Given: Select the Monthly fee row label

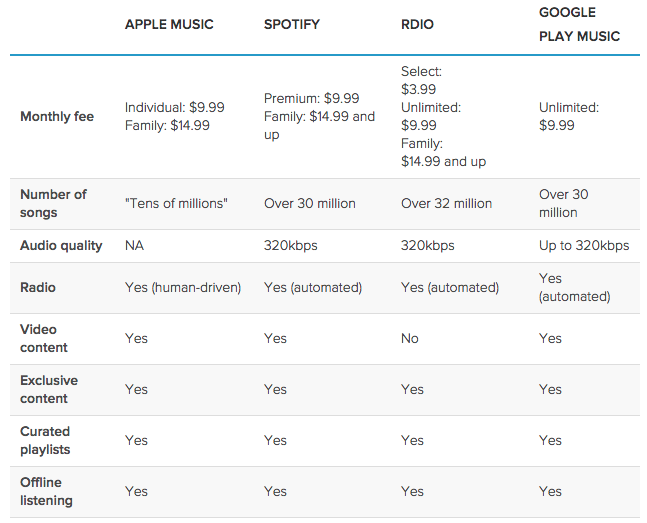Looking at the screenshot, I should point(57,116).
